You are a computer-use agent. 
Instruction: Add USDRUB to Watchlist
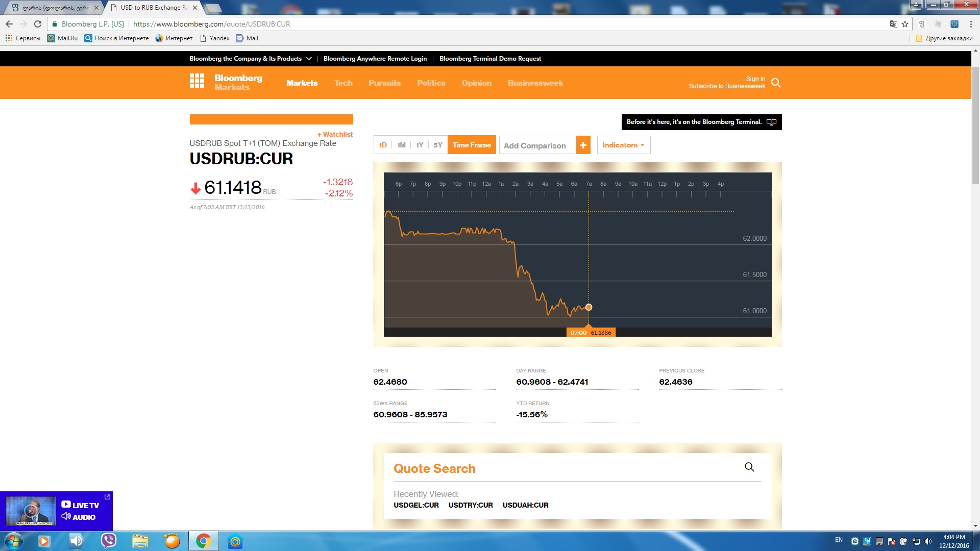[x=335, y=134]
